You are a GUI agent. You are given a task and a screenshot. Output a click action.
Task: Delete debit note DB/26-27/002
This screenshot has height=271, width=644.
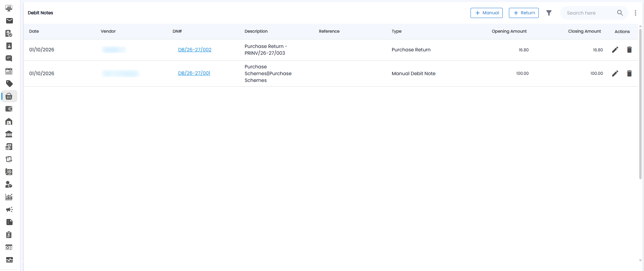coord(629,50)
